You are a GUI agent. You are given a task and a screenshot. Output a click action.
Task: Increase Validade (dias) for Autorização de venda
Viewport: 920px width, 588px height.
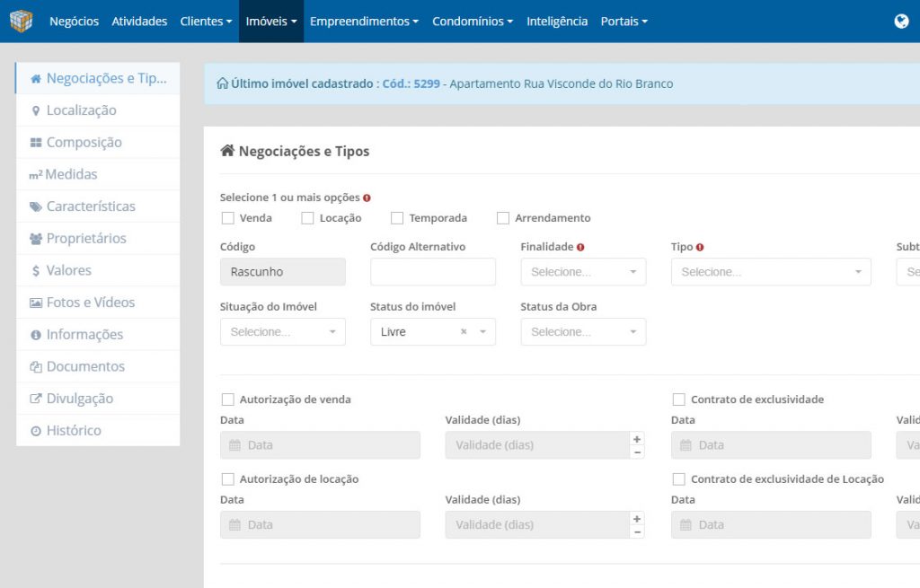click(637, 439)
